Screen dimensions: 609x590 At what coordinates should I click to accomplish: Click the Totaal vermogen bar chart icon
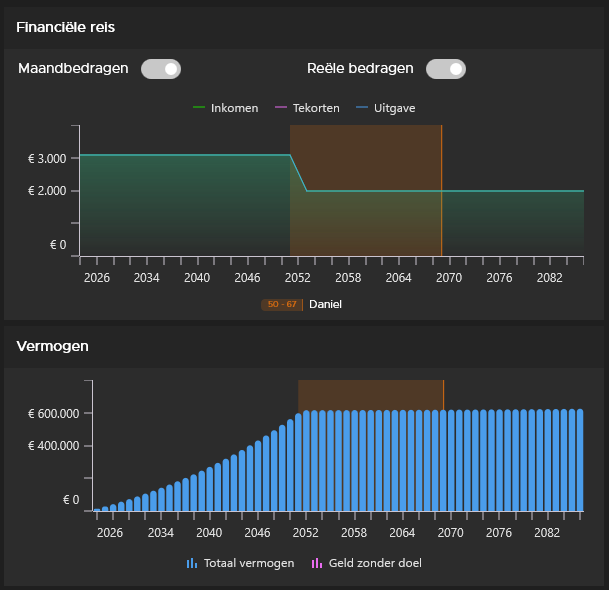coord(192,563)
